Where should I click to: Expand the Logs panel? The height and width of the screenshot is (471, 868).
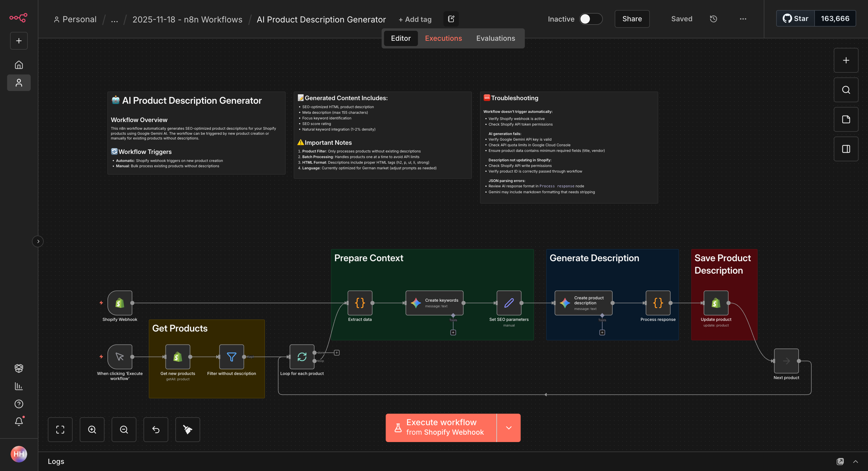858,462
